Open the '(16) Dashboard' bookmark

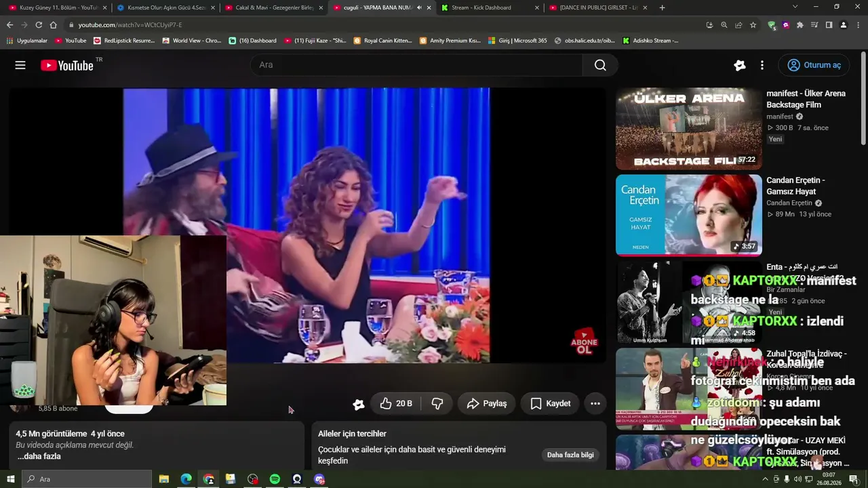[x=252, y=41]
